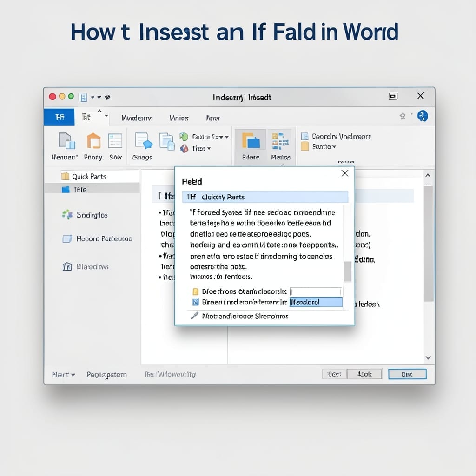Expand the 'Somte' dropdown arrow
The width and height of the screenshot is (476, 476).
click(334, 147)
